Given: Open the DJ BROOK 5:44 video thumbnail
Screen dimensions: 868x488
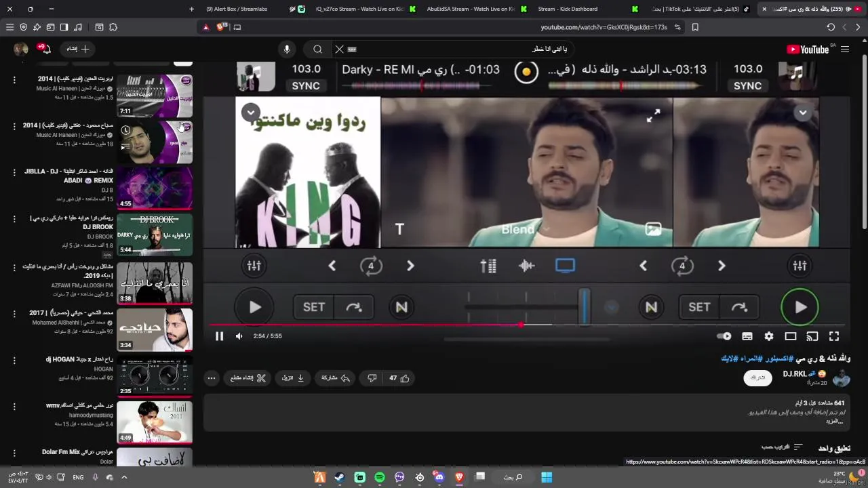Looking at the screenshot, I should point(155,235).
